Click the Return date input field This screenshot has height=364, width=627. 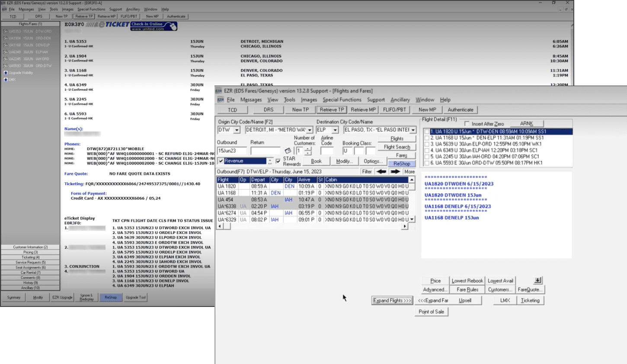pos(266,151)
